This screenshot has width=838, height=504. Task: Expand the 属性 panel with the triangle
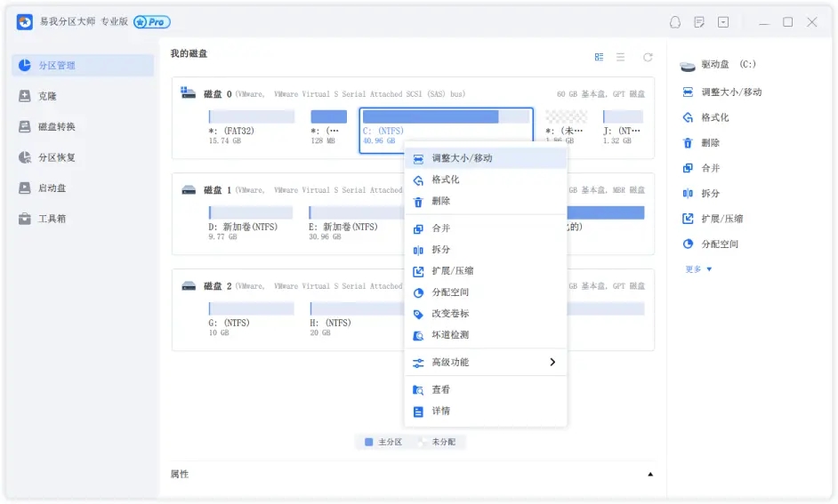point(649,475)
